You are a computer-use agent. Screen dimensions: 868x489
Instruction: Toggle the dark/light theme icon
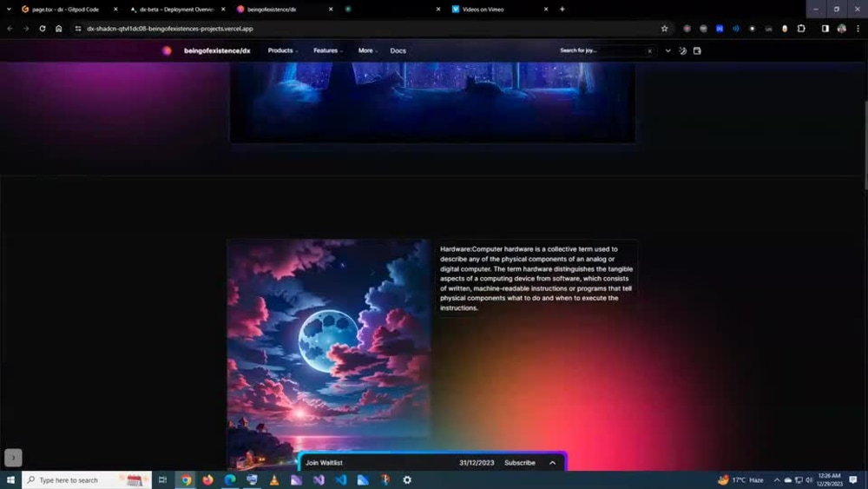pyautogui.click(x=682, y=50)
